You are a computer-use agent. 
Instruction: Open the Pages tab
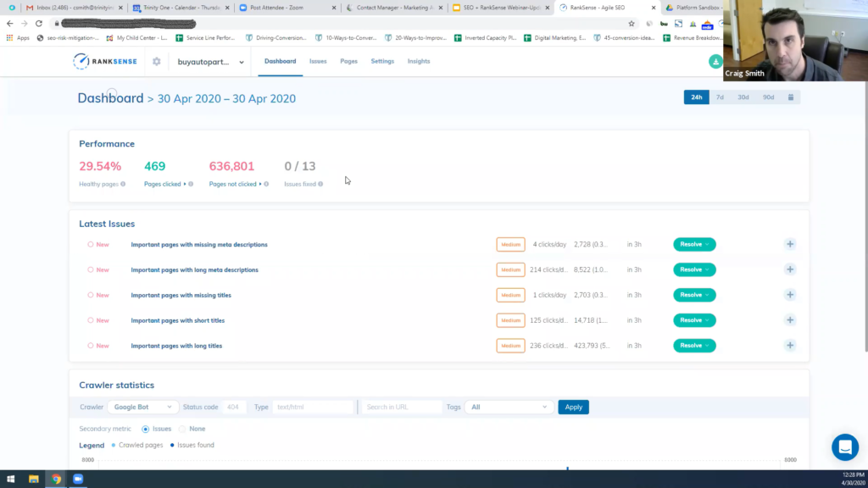point(348,61)
